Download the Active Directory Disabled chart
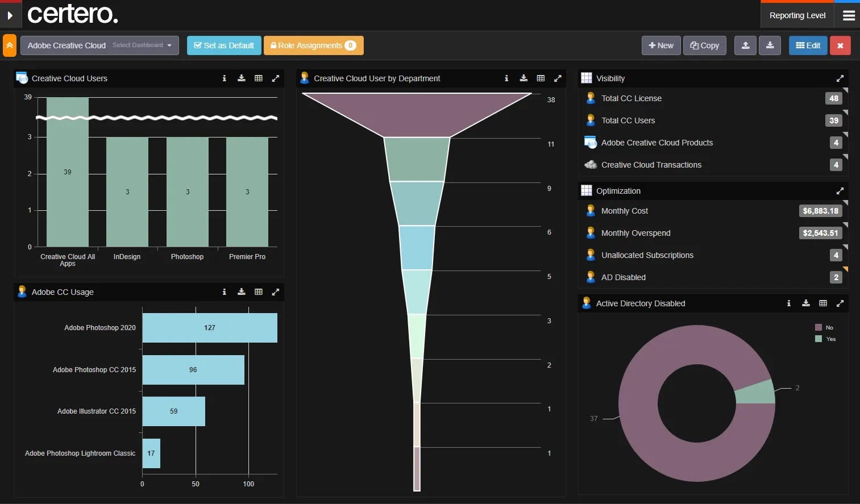 click(x=806, y=303)
